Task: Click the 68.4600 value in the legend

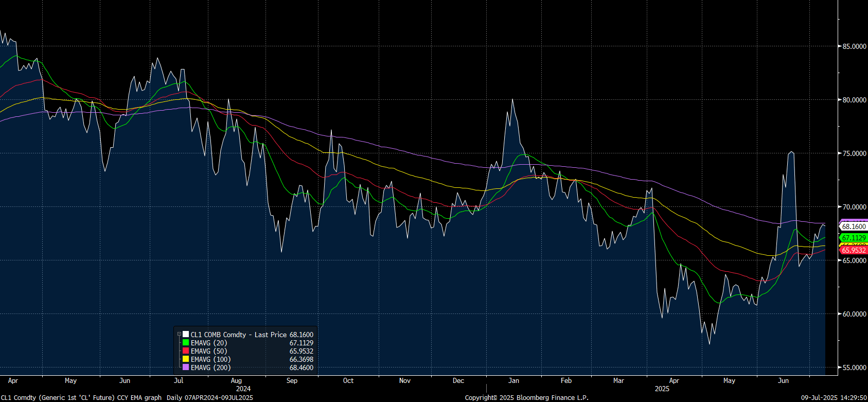Action: tap(302, 368)
